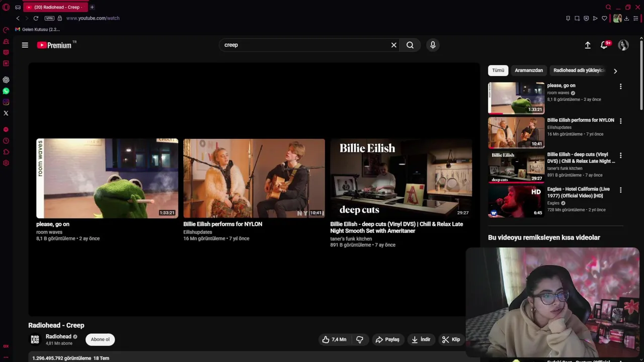
Task: Open the Opera tab search magnifier
Action: click(608, 7)
